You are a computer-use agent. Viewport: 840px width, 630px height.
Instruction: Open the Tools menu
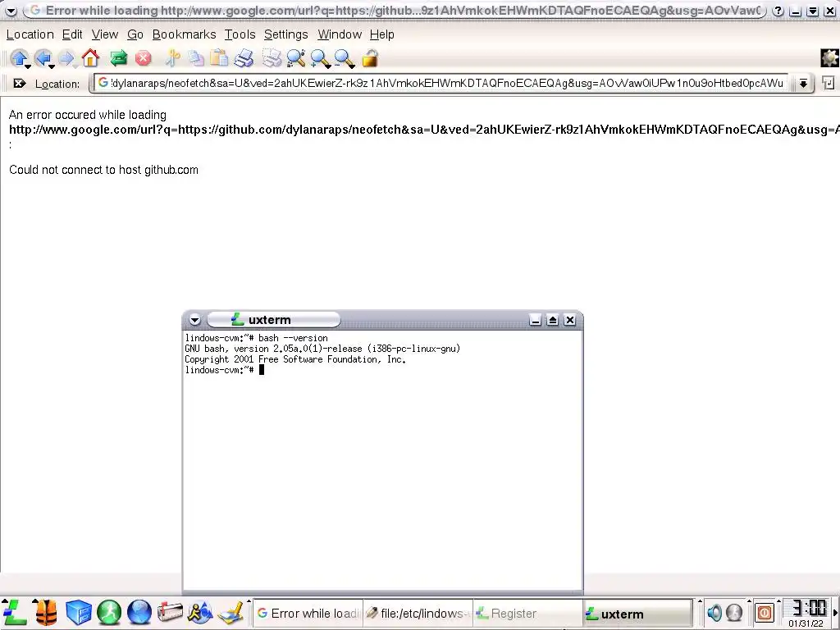(240, 34)
